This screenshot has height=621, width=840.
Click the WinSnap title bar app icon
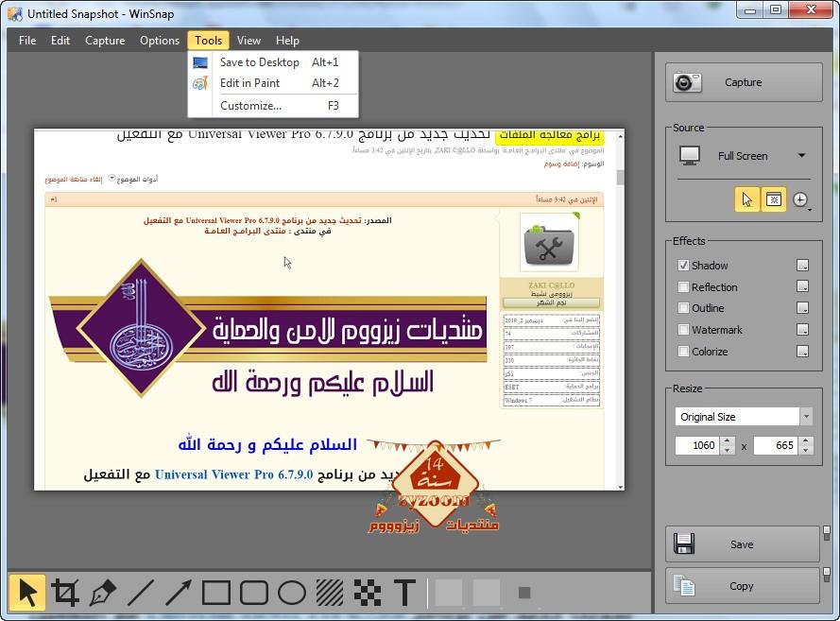click(x=15, y=13)
